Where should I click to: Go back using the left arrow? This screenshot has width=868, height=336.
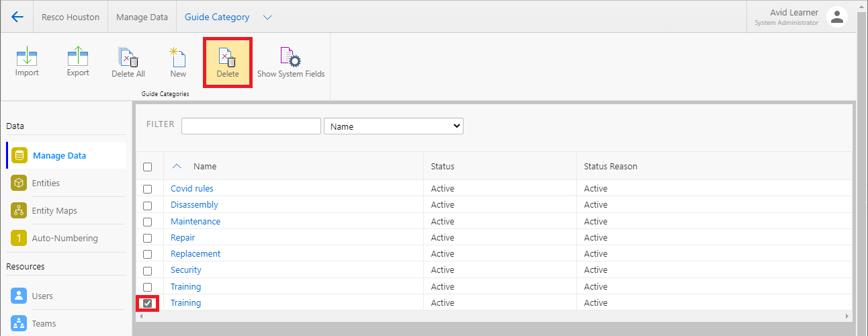pyautogui.click(x=17, y=17)
